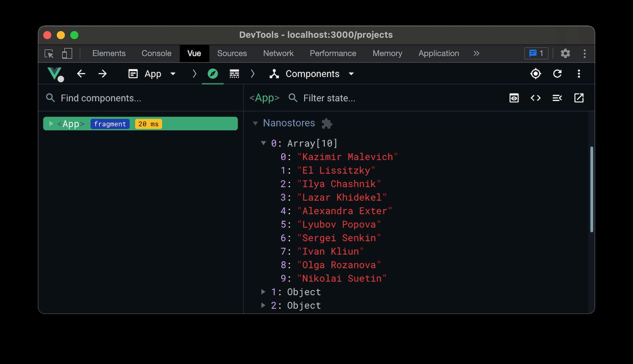Expand the App component tree arrow

tap(51, 123)
